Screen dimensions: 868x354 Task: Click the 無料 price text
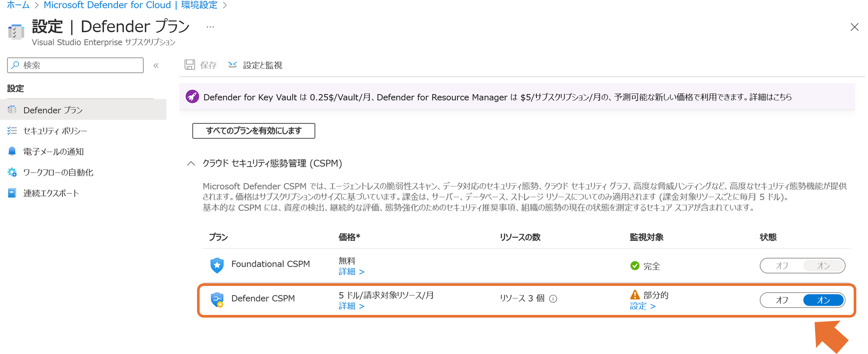[347, 261]
